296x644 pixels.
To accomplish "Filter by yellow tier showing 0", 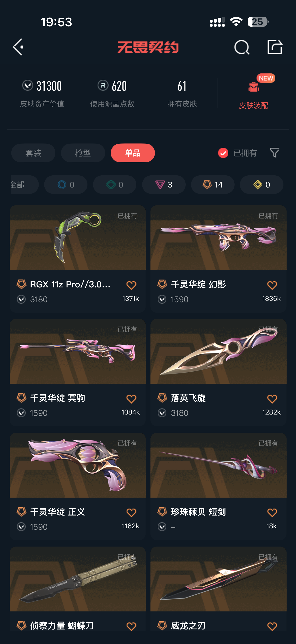I will coord(261,185).
